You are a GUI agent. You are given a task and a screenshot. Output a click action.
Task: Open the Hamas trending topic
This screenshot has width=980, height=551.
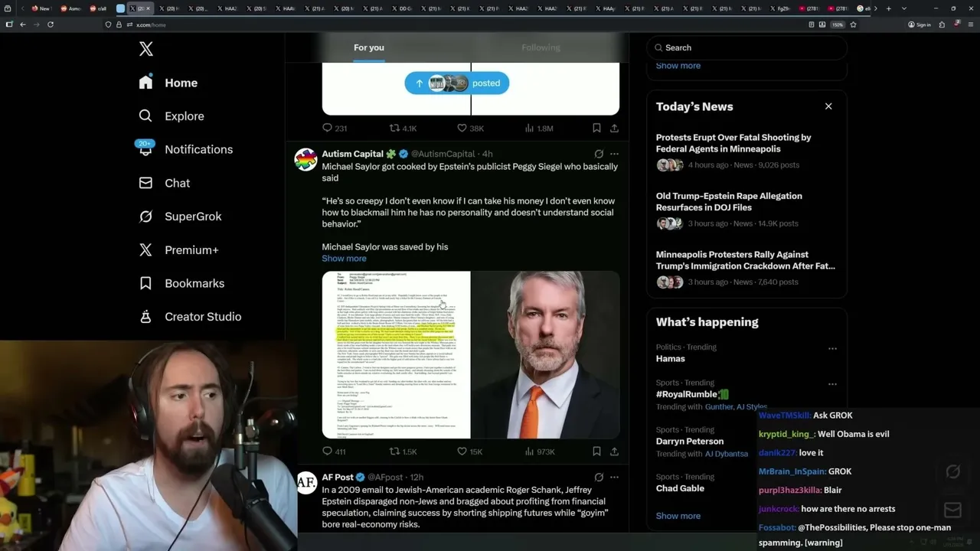(x=746, y=354)
